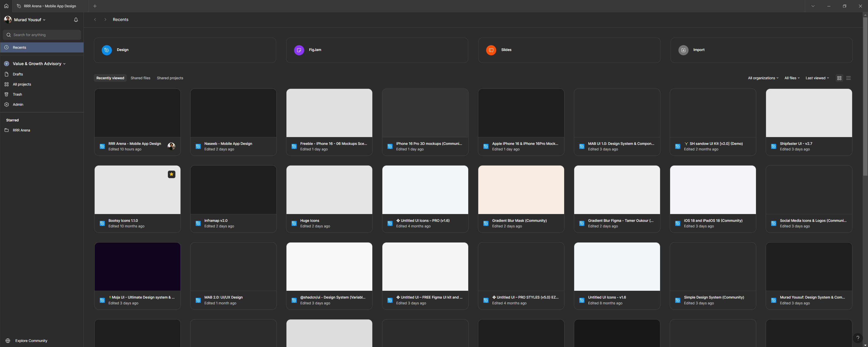Open iOS 18 and iPadOS 18 thumbnail
The width and height of the screenshot is (868, 347).
pos(713,190)
